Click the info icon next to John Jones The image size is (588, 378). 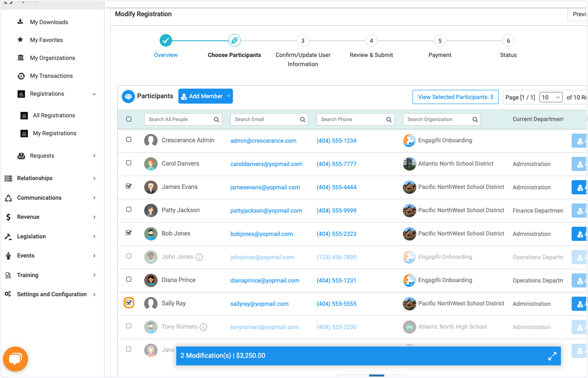[199, 257]
